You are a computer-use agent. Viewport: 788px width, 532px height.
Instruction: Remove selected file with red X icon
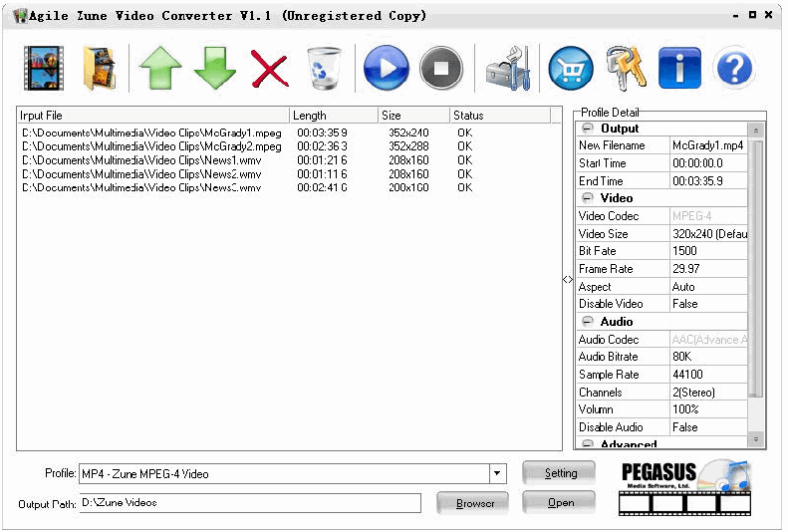(x=270, y=69)
